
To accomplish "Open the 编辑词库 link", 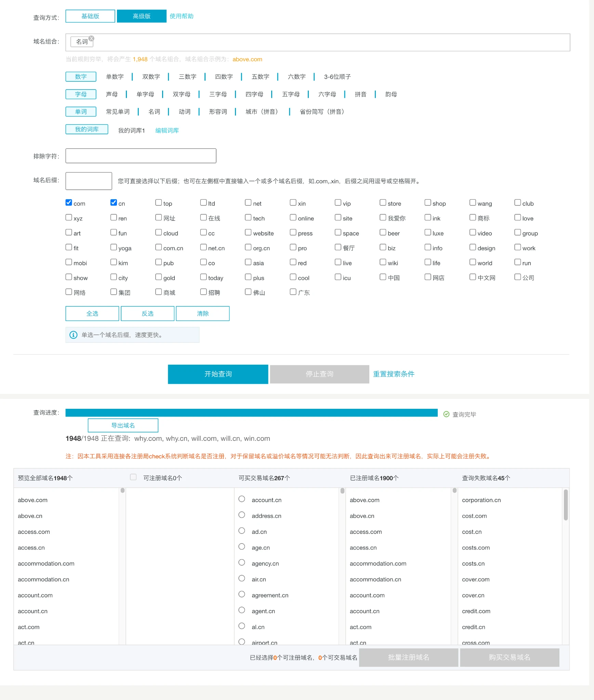I will 167,131.
